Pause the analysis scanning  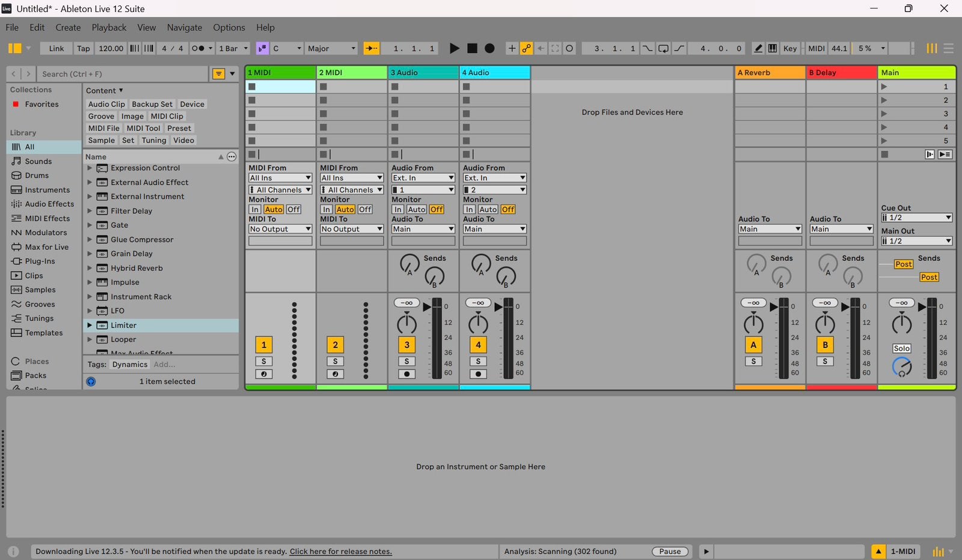[x=670, y=552]
